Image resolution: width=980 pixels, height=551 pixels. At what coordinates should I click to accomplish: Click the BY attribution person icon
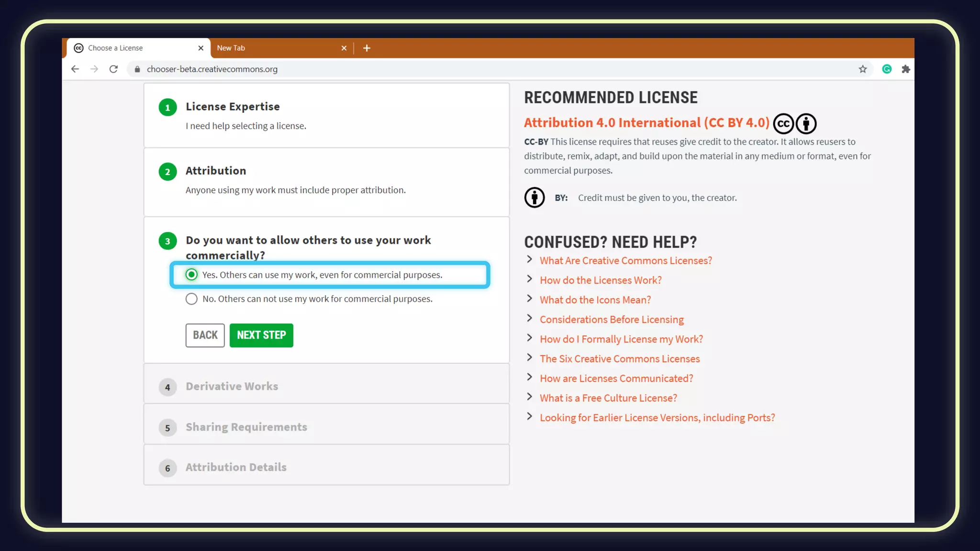(535, 198)
